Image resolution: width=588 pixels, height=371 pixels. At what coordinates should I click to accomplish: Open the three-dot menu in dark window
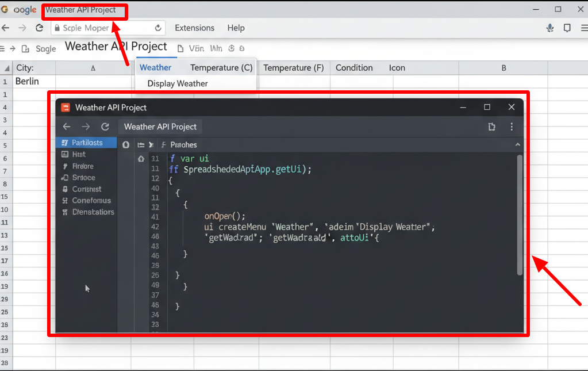[512, 127]
